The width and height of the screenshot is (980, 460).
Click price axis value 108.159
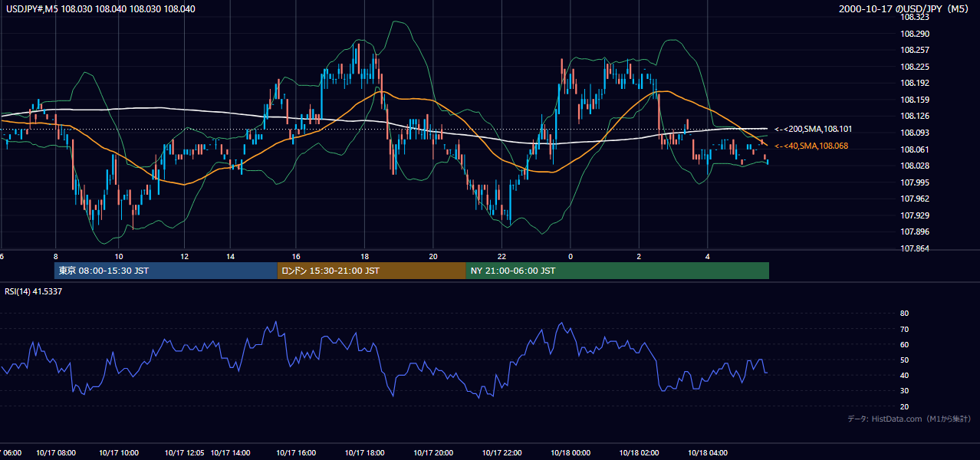point(915,100)
